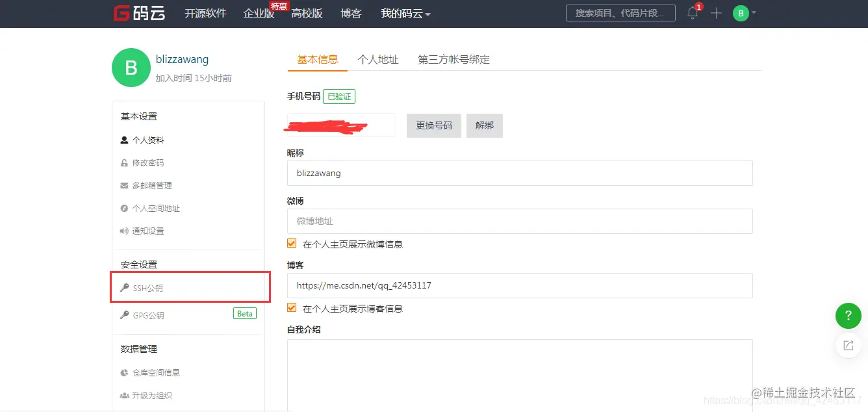Click the 解绑 button
Screen dimensions: 868x412
pos(485,125)
